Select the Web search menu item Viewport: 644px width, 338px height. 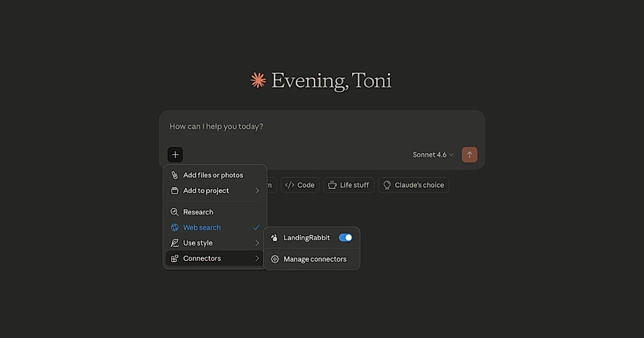[x=215, y=227]
